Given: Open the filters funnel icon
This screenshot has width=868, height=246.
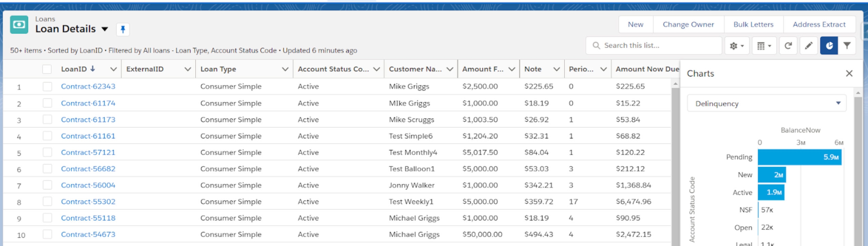Looking at the screenshot, I should coord(847,46).
